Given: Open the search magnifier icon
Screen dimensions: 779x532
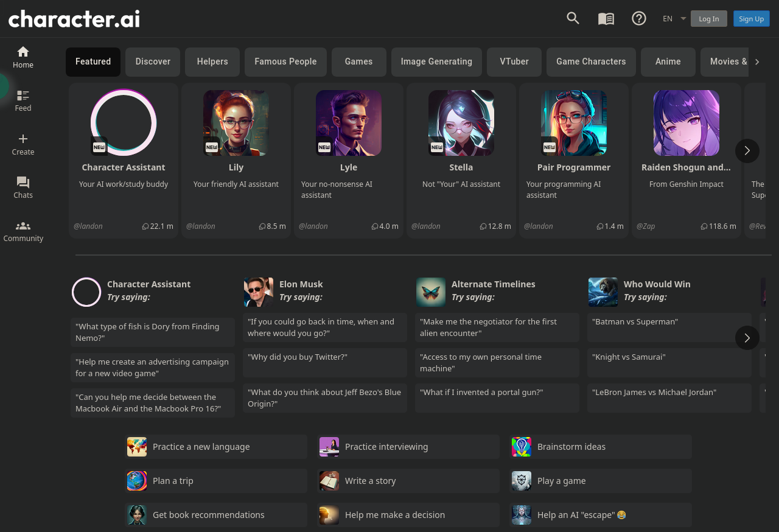Looking at the screenshot, I should point(573,18).
